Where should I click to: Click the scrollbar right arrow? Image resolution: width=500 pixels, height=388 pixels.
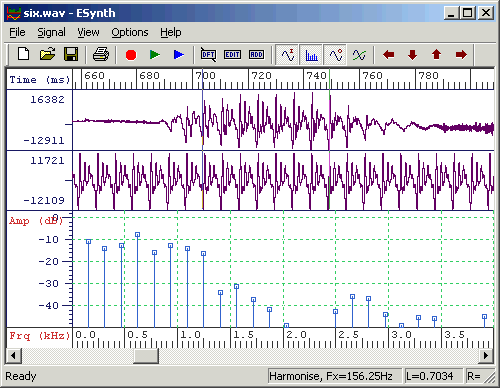486,356
